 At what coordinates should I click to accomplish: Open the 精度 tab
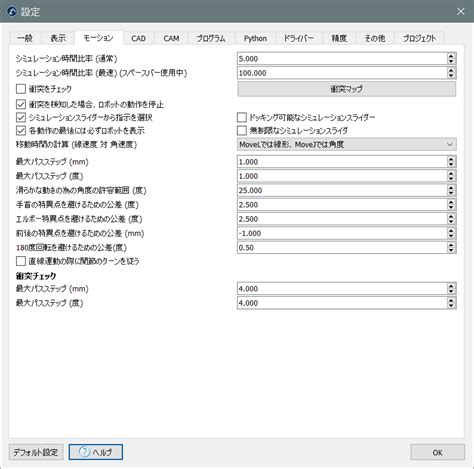click(339, 38)
